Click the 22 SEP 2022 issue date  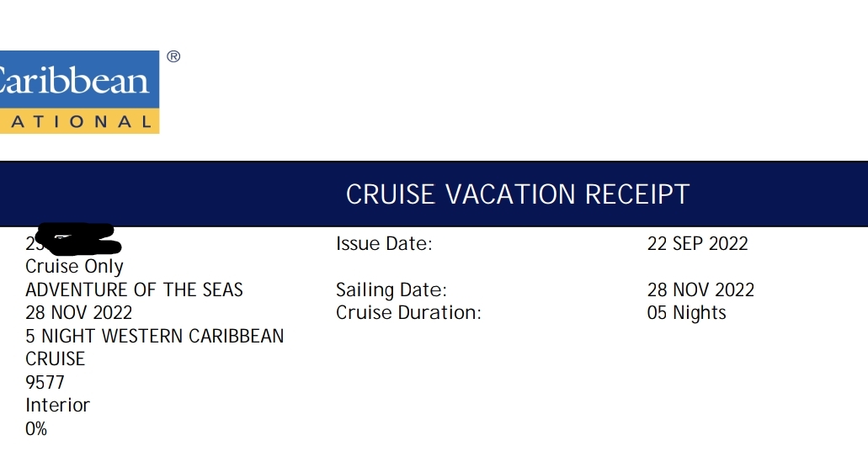click(x=697, y=243)
